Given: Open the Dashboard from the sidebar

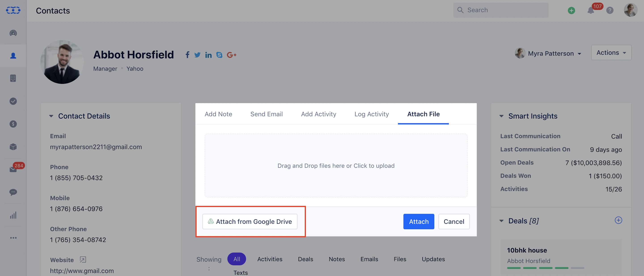Looking at the screenshot, I should pos(13,33).
